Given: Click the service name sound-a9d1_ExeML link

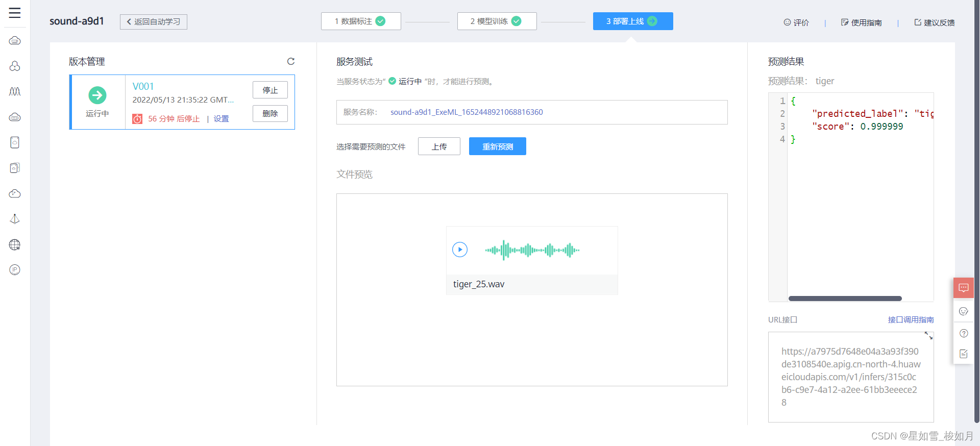Looking at the screenshot, I should click(x=467, y=112).
